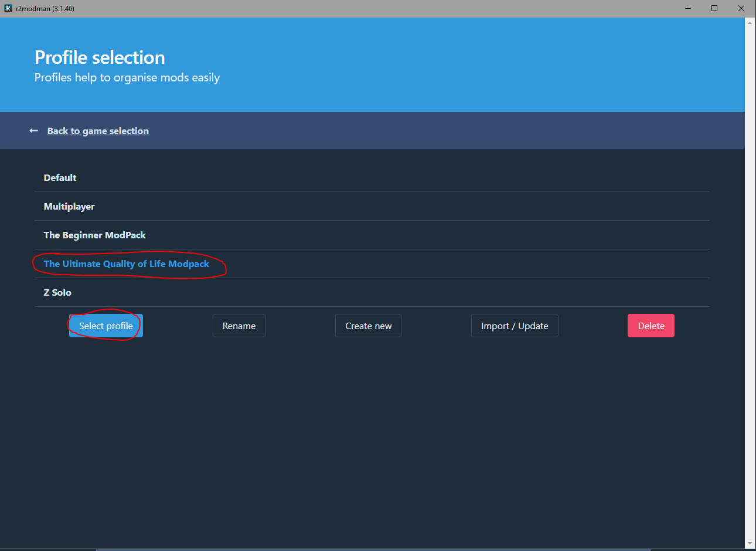Create a new profile
This screenshot has height=551, width=756.
point(368,326)
